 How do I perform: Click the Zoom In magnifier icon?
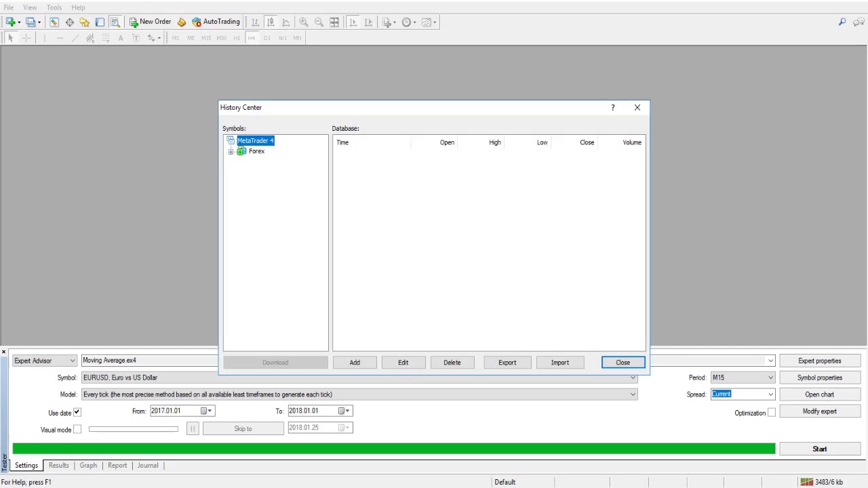[x=304, y=22]
